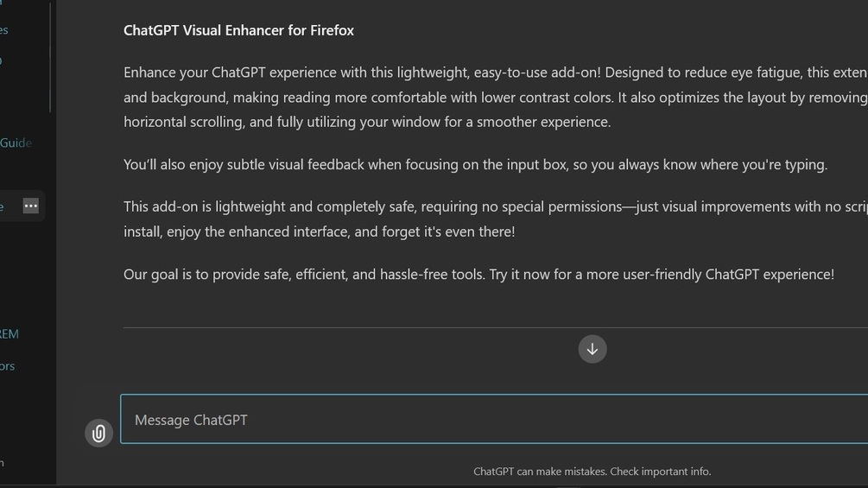Click paragraph starting "Enhance your ChatGPT experience"
Viewport: 868px width, 488px height.
click(x=492, y=97)
